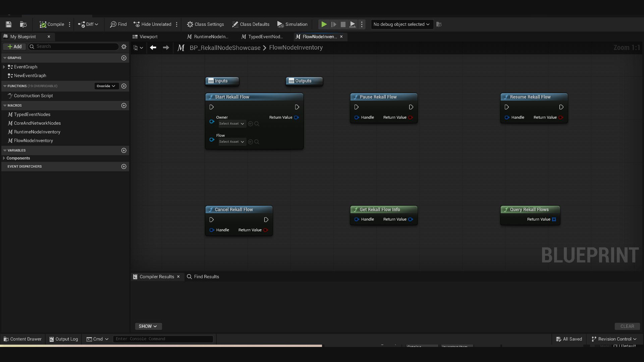Add a new macro with plus icon

point(124,106)
